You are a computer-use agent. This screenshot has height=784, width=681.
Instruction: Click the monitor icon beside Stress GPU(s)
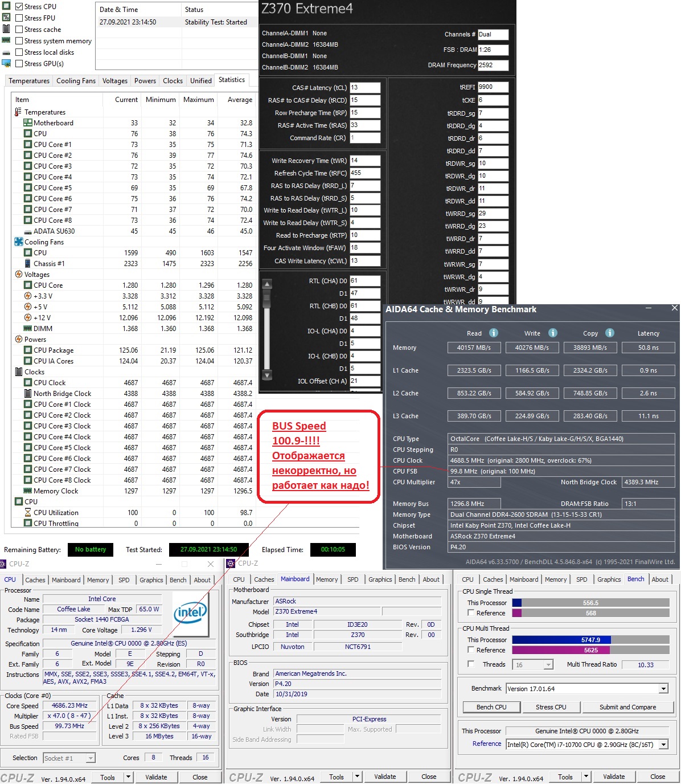(6, 63)
